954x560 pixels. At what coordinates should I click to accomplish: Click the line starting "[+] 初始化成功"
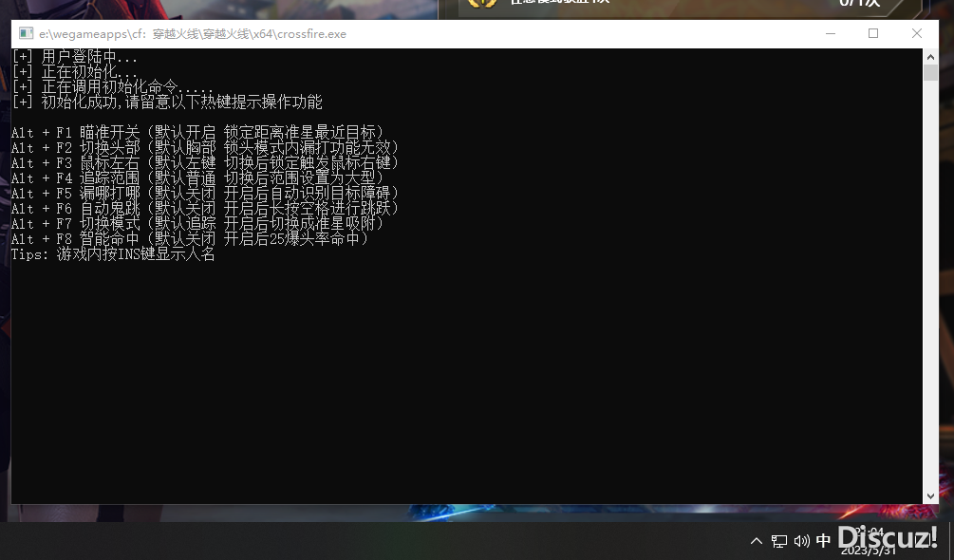(167, 103)
